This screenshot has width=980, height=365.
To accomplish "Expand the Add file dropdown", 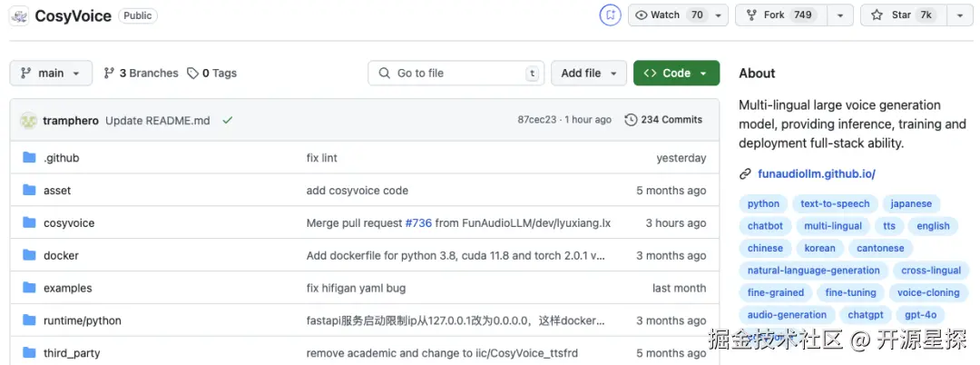I will 589,74.
